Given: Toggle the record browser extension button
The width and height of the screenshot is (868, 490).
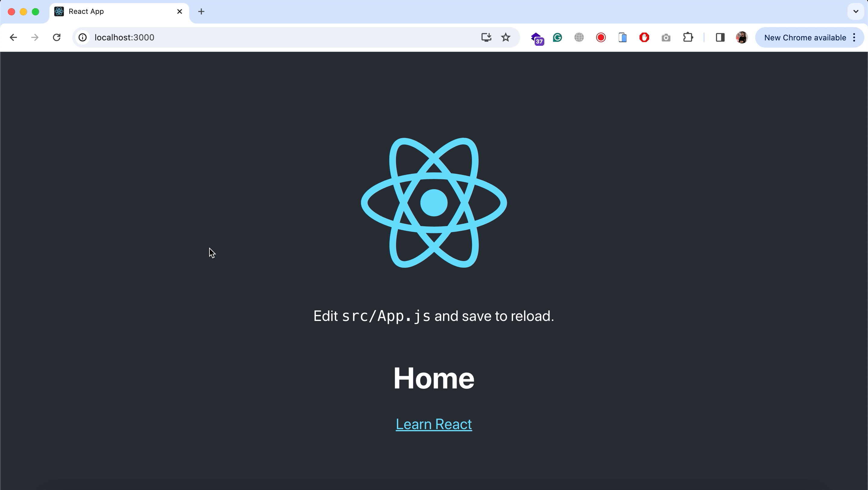Looking at the screenshot, I should coord(600,37).
